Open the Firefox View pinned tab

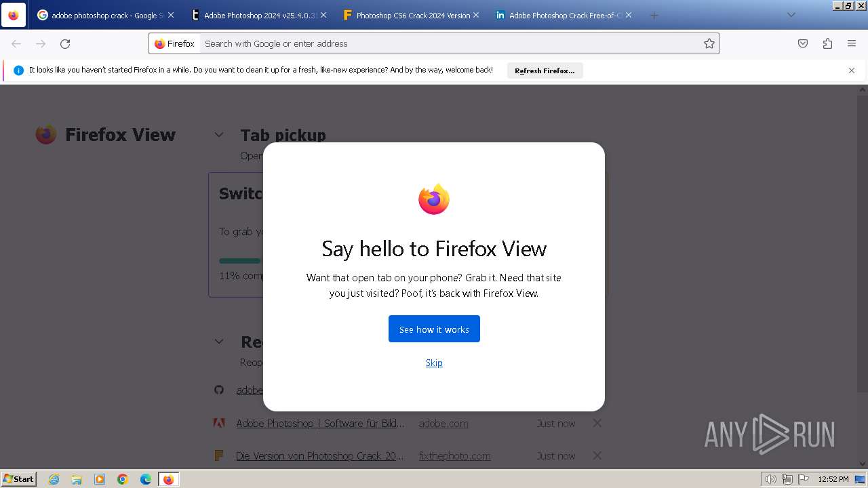coord(14,15)
